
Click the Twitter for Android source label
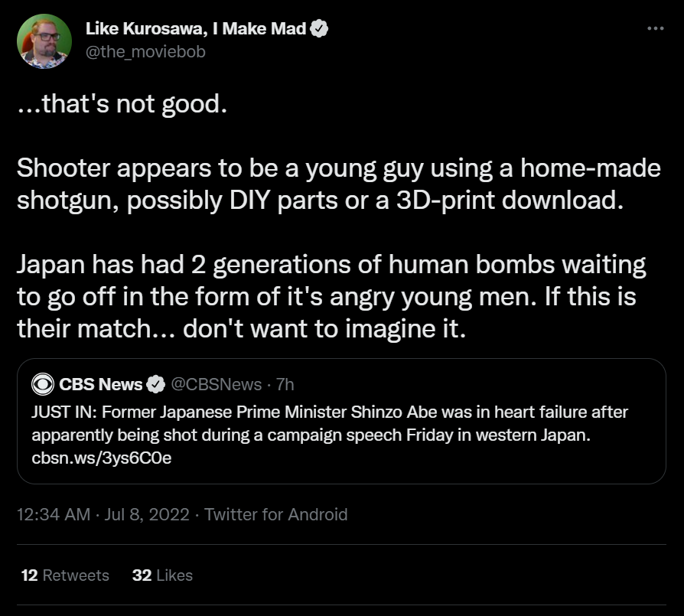(x=275, y=514)
